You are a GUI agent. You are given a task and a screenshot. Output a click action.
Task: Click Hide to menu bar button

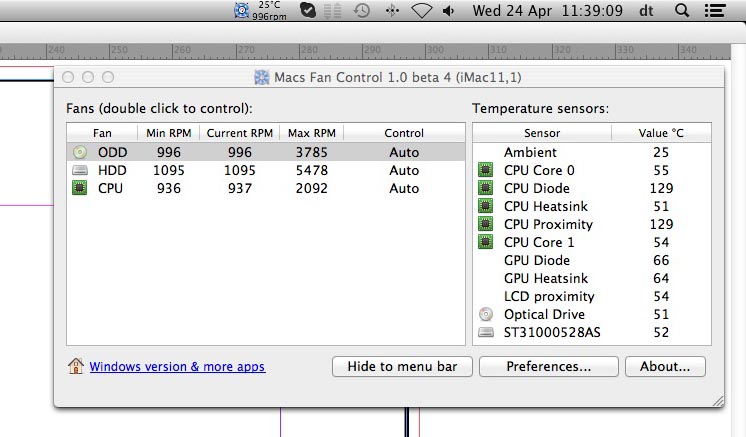(x=402, y=367)
